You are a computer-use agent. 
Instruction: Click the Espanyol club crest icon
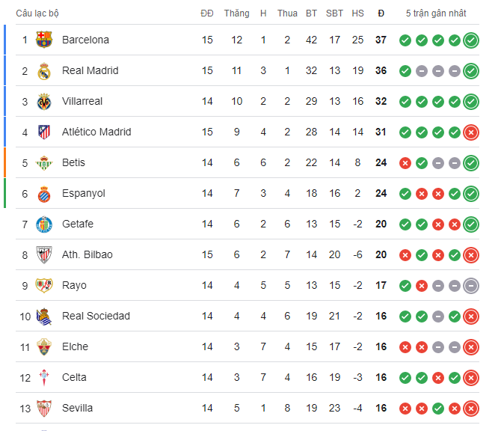(45, 193)
